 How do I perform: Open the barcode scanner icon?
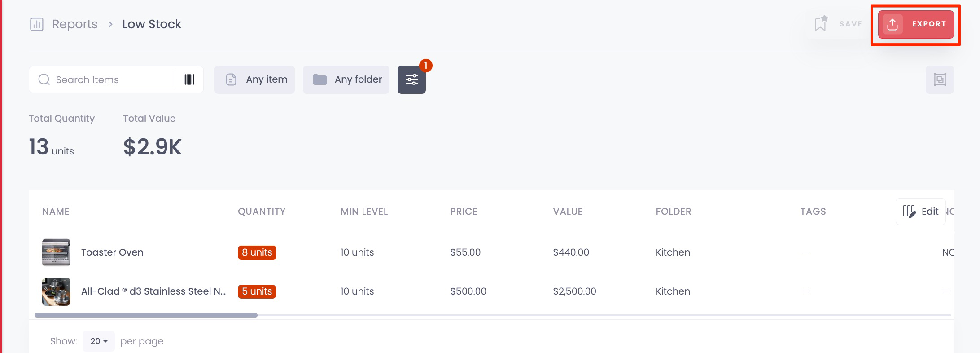click(189, 79)
